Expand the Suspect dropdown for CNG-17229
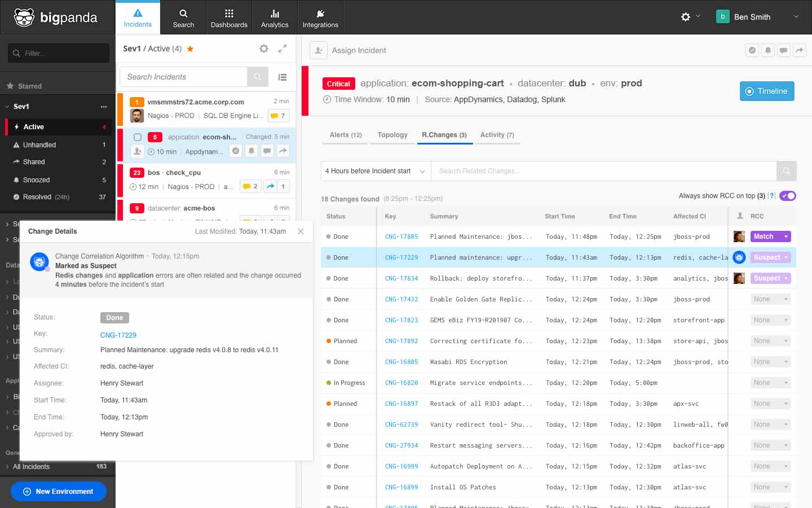812x508 pixels. (771, 257)
